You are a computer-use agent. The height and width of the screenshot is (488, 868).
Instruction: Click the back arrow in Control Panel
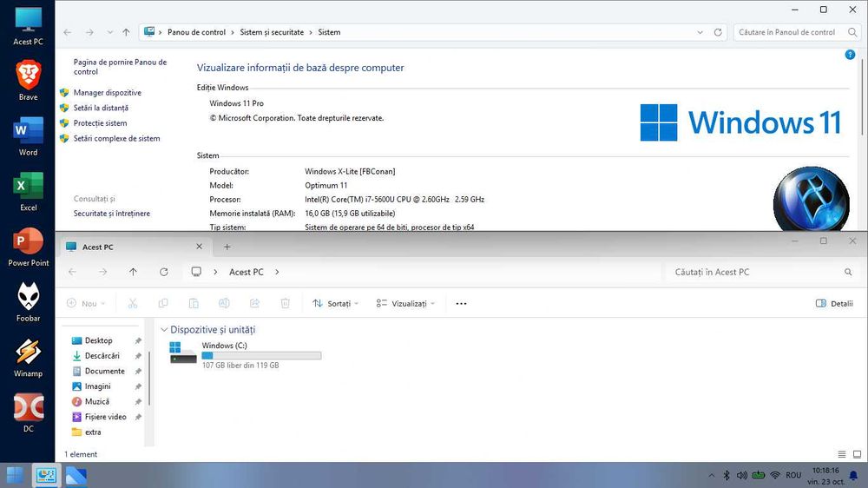pyautogui.click(x=68, y=32)
